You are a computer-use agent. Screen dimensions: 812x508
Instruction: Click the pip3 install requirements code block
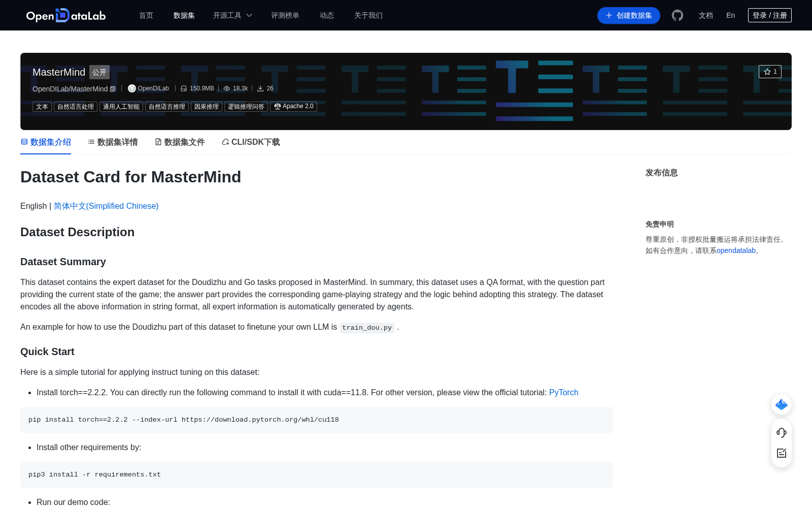pos(317,475)
